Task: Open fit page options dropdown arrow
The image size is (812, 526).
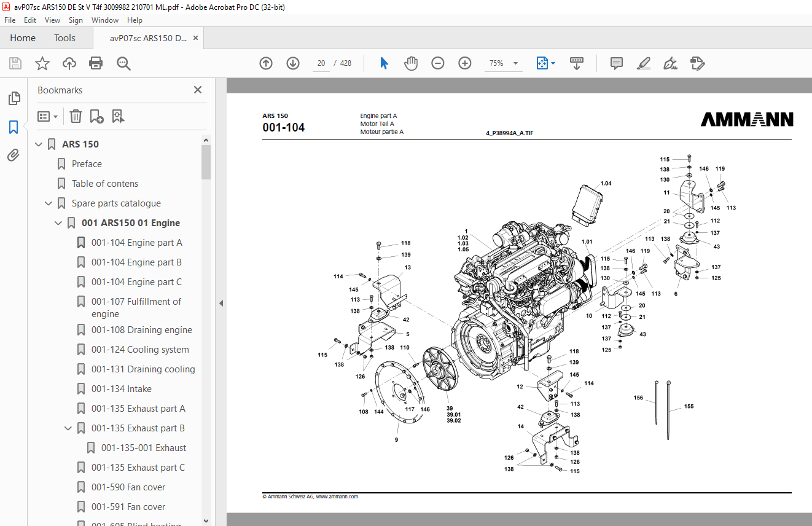Action: click(553, 63)
